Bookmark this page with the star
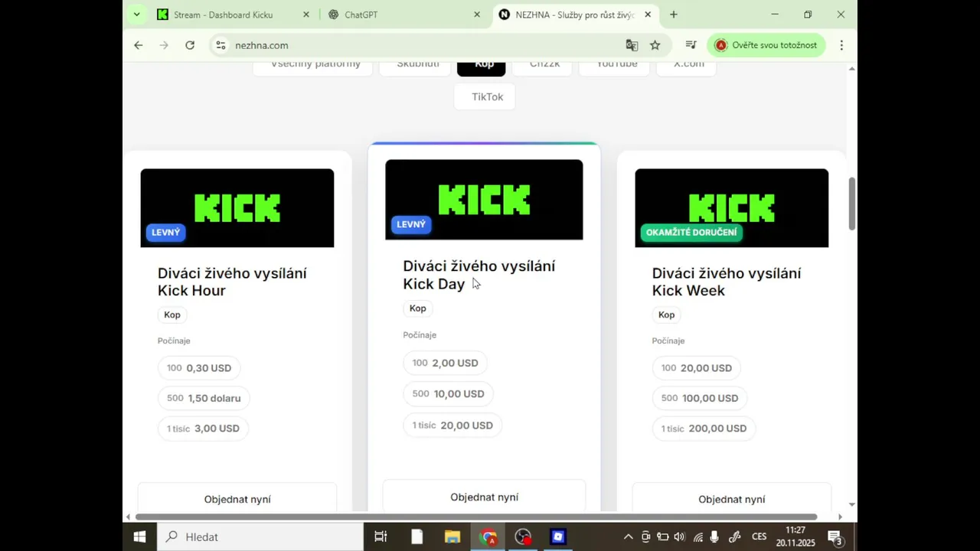 tap(655, 45)
